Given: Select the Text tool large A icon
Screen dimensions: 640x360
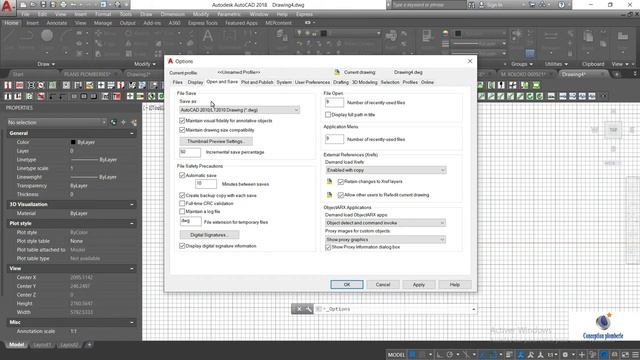Looking at the screenshot, I should tap(208, 36).
